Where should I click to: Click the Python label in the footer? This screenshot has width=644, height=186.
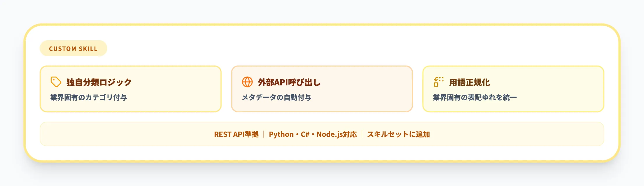[281, 134]
